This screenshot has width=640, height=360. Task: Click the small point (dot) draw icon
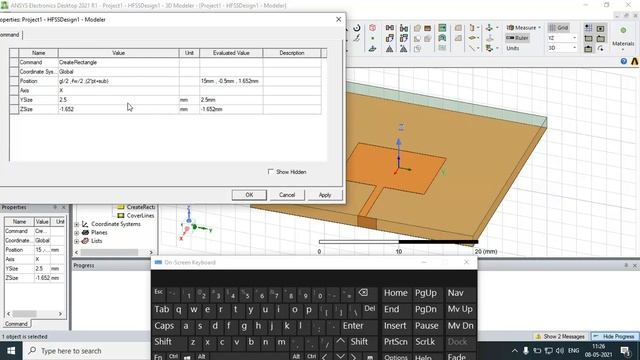(372, 38)
